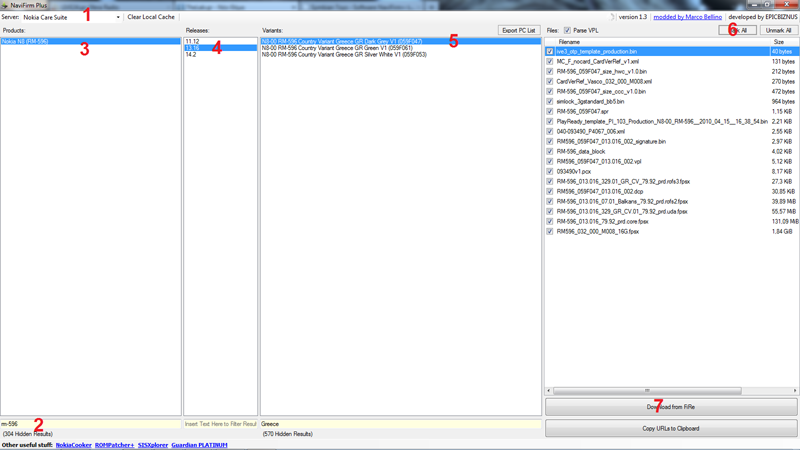Click the NaviFirm Plus title bar app icon
800x450 pixels.
5,5
